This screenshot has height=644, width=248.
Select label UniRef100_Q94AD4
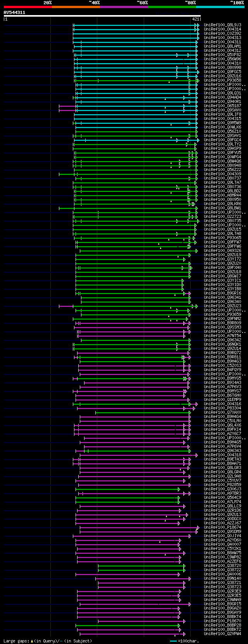(222, 97)
